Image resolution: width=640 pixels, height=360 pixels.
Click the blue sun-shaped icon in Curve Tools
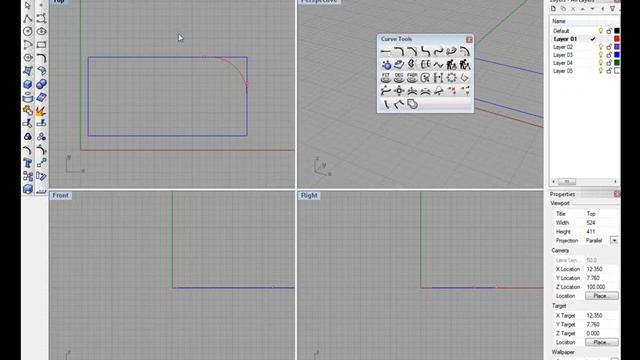(x=386, y=65)
